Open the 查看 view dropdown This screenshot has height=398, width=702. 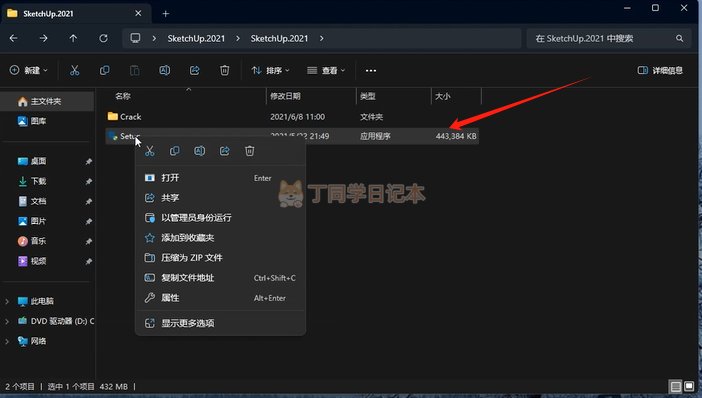[x=326, y=70]
